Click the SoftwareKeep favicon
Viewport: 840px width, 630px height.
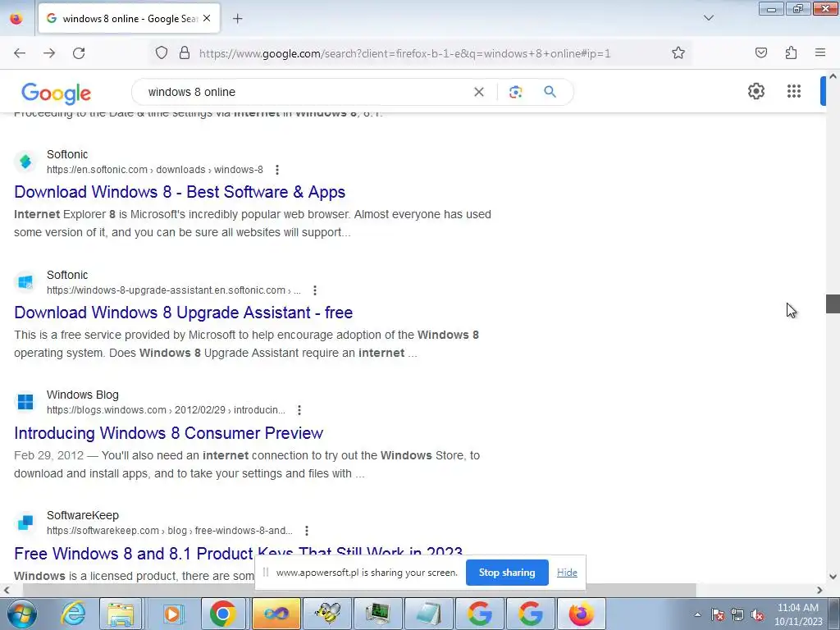25,523
